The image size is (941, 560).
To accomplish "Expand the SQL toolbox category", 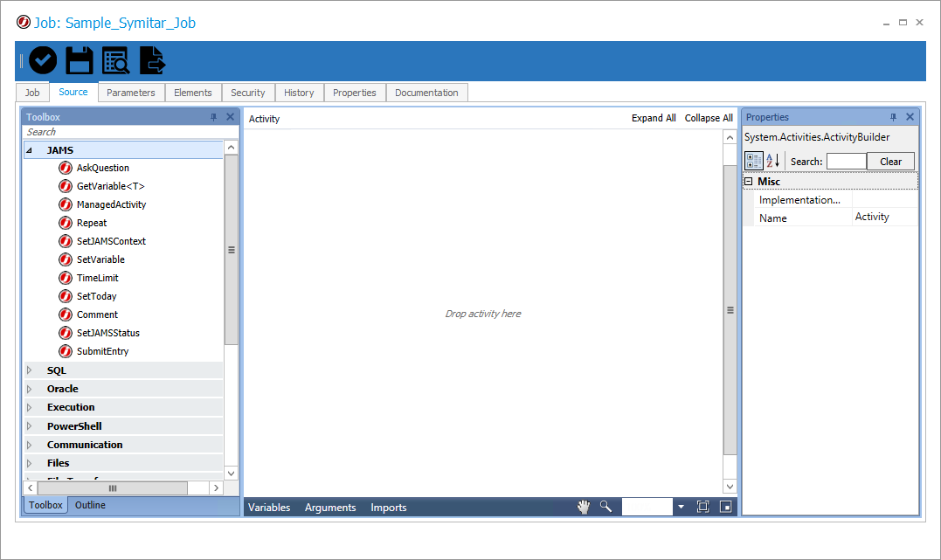I will 29,370.
